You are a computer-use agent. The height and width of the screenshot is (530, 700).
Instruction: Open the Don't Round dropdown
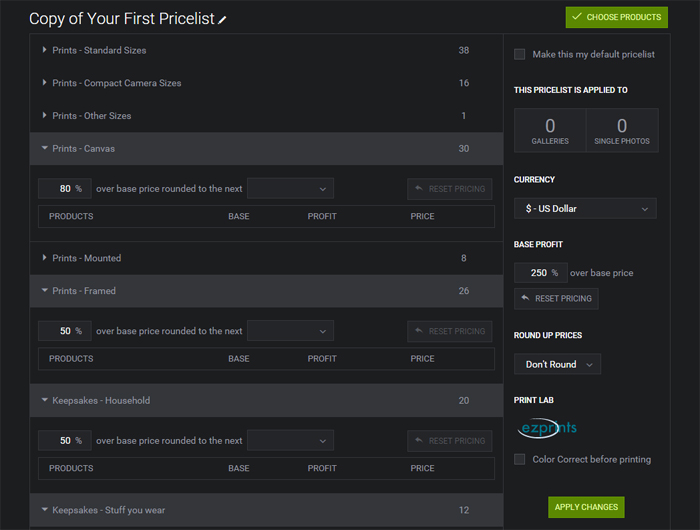[557, 364]
